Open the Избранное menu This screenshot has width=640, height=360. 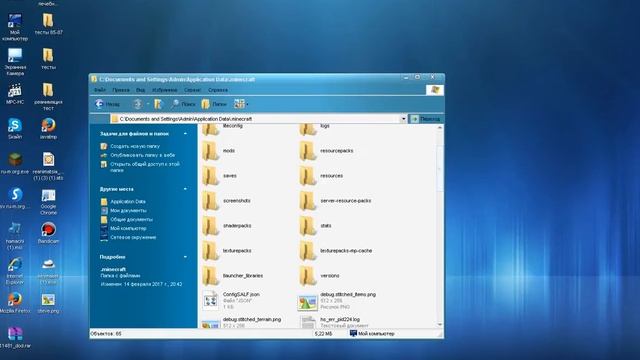pyautogui.click(x=164, y=90)
